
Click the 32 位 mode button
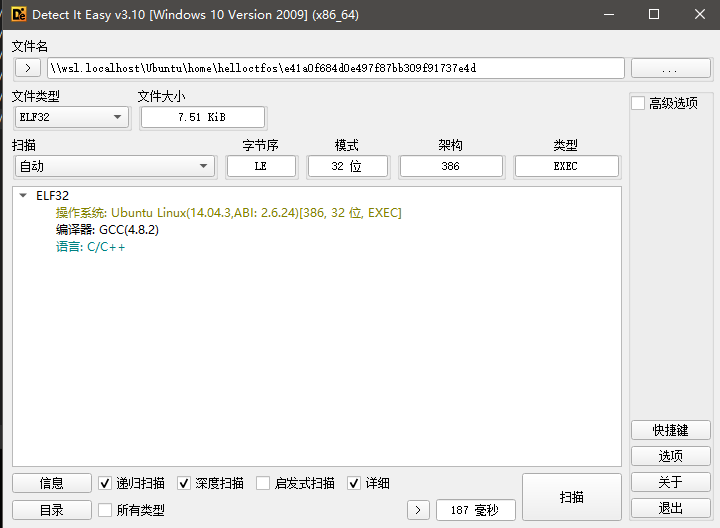[348, 166]
